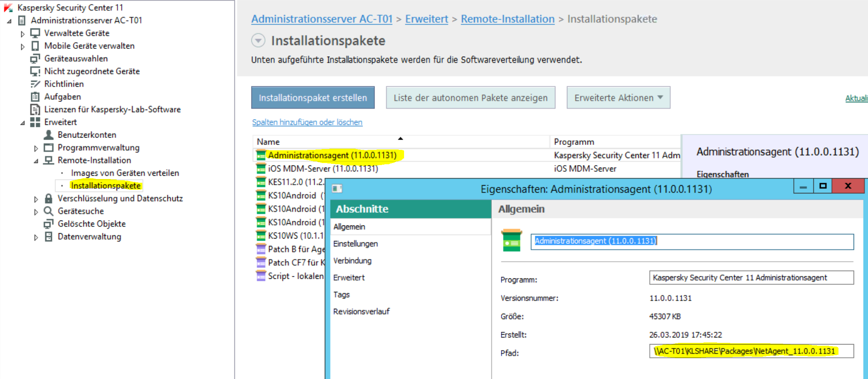Click the Patch B für Agent package icon
This screenshot has height=379, width=868.
pos(260,249)
